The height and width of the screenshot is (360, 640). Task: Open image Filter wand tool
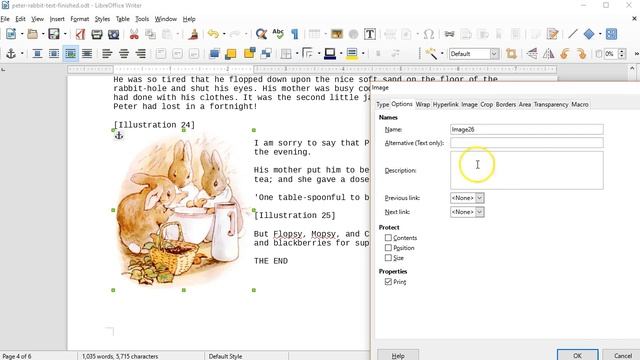[x=431, y=53]
